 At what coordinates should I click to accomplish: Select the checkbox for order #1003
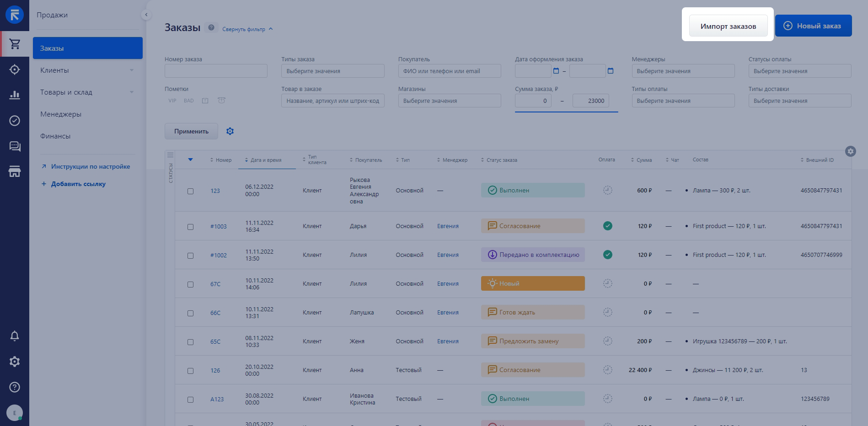click(190, 227)
